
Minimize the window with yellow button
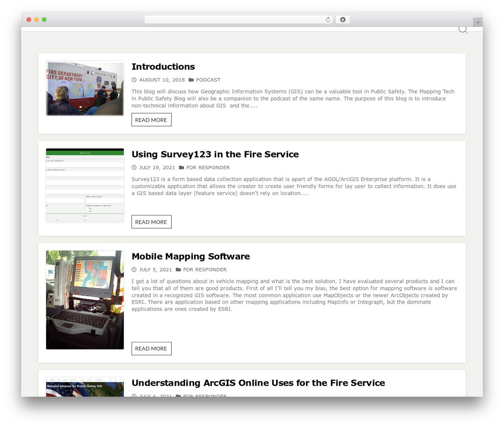36,20
